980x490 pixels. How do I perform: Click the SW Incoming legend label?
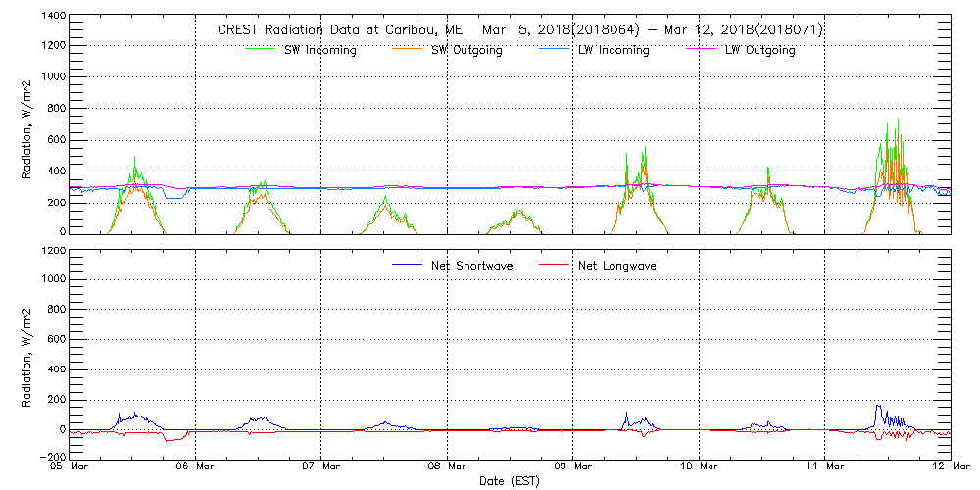[x=320, y=51]
